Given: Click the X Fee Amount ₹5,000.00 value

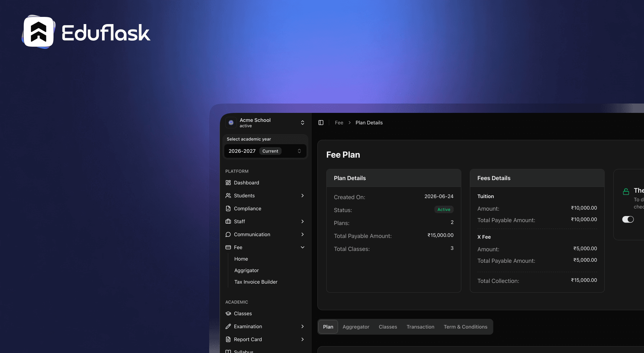Looking at the screenshot, I should coord(585,248).
